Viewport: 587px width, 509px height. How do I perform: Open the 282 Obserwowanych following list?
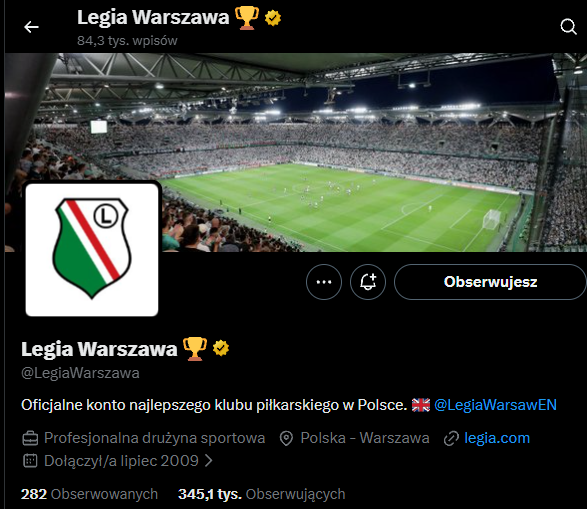[x=89, y=494]
